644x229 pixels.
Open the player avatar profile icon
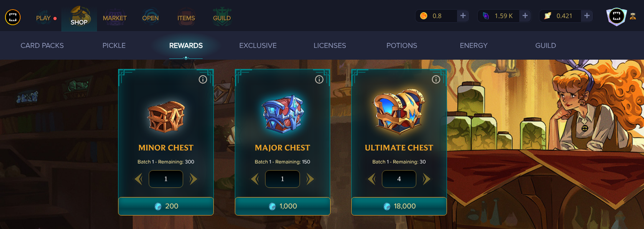615,17
